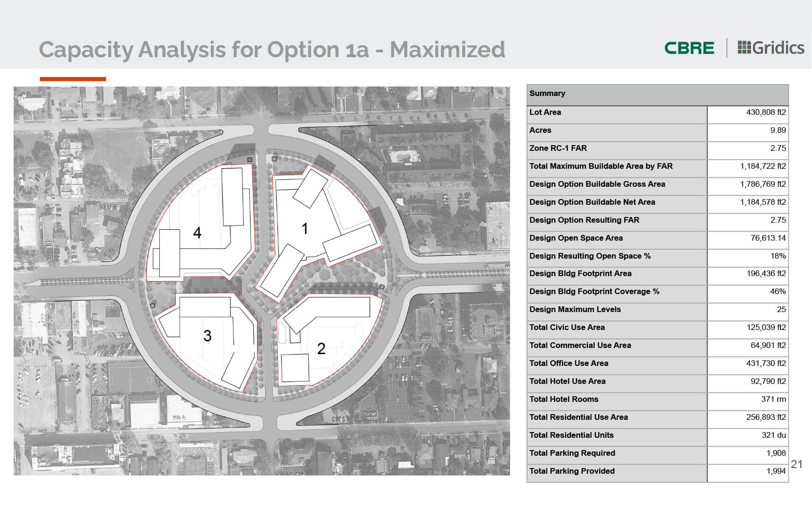Click the orange accent bar under title
Image resolution: width=812 pixels, height=521 pixels.
73,79
